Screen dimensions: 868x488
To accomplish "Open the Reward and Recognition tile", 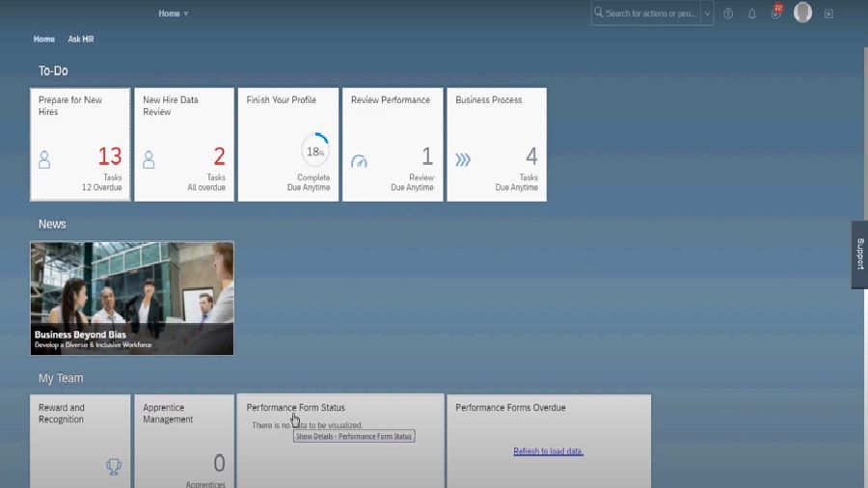I will point(80,441).
